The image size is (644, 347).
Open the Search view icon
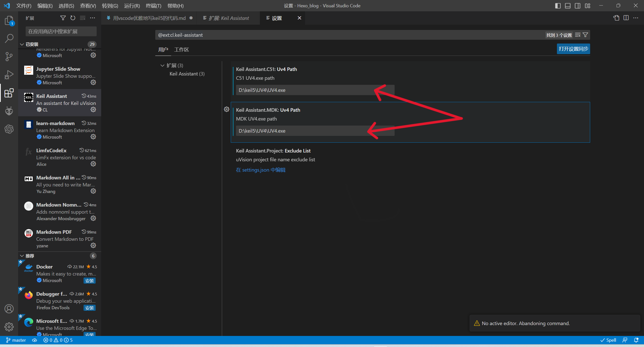click(9, 38)
